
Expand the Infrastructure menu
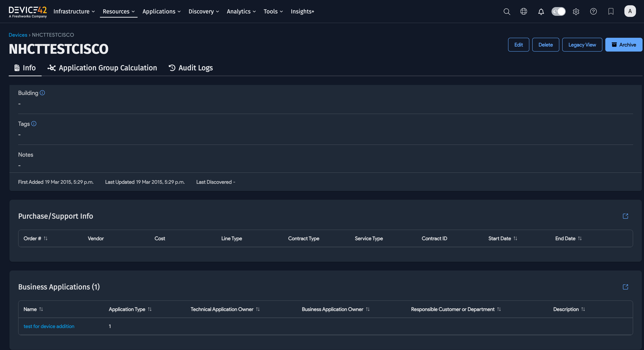click(74, 11)
